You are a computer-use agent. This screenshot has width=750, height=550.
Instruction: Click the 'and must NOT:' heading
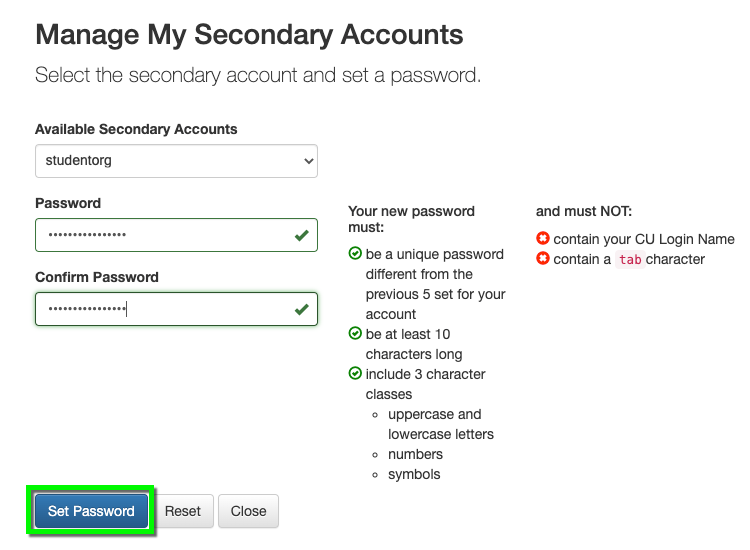(584, 211)
